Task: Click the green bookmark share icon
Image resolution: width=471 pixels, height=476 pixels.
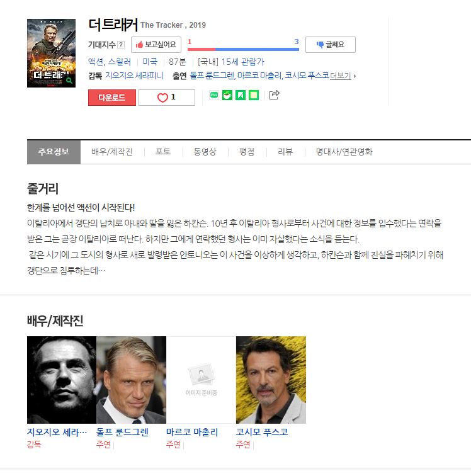Action: click(x=241, y=95)
